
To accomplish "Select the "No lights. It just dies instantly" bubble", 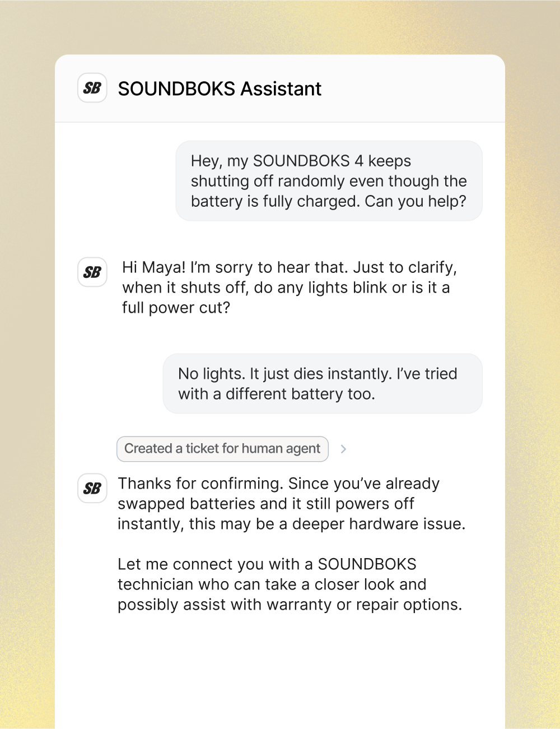I will coord(322,383).
